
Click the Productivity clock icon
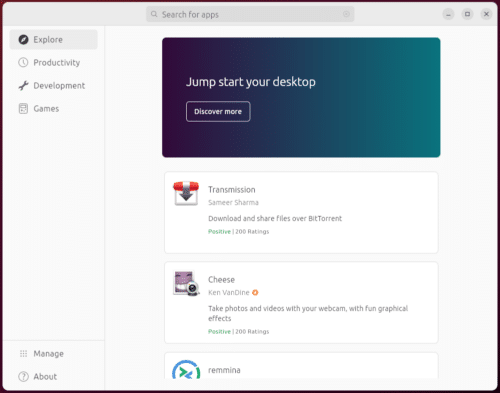(23, 62)
